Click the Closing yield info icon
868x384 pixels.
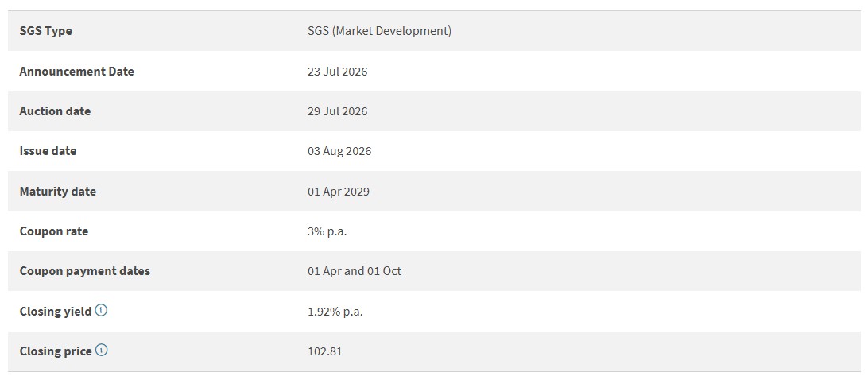coord(101,310)
